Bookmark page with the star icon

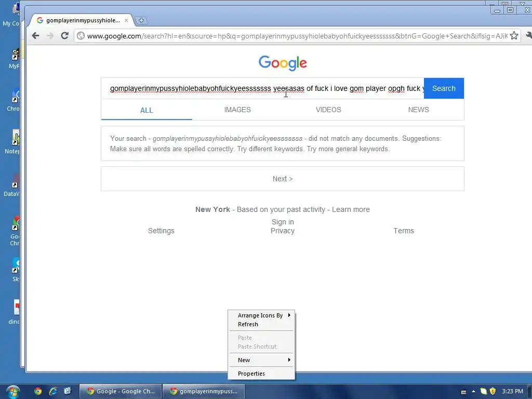click(x=514, y=36)
